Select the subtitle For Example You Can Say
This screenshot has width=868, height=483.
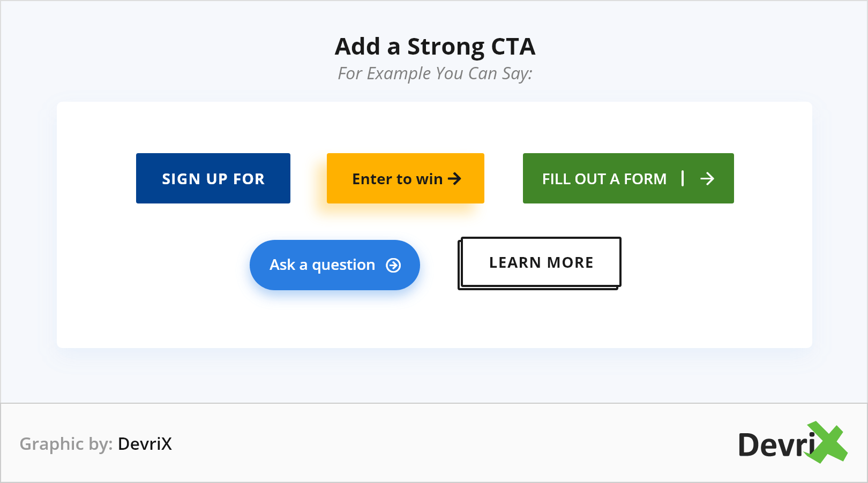click(435, 73)
